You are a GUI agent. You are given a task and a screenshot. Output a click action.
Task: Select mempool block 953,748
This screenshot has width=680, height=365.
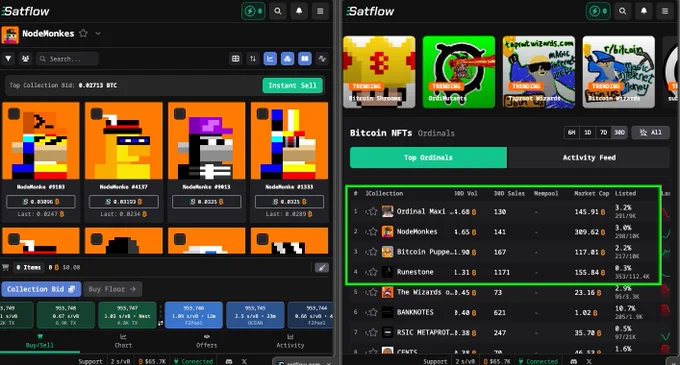pyautogui.click(x=66, y=315)
